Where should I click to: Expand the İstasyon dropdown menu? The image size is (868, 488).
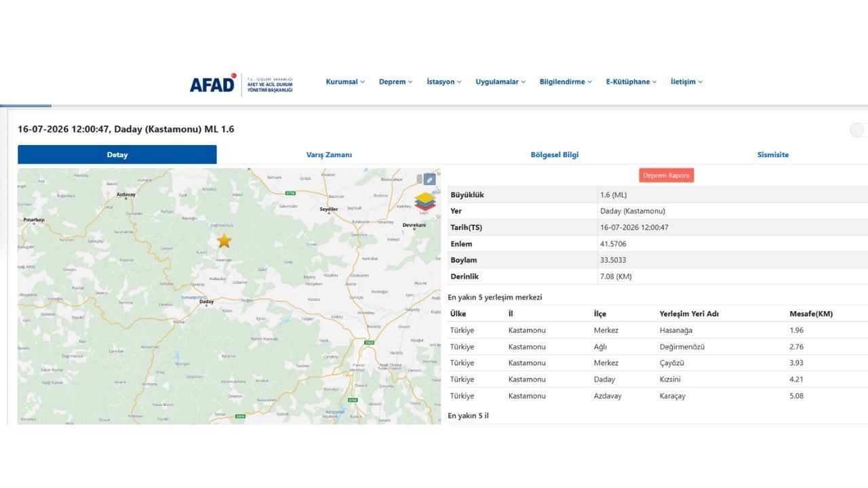(444, 82)
